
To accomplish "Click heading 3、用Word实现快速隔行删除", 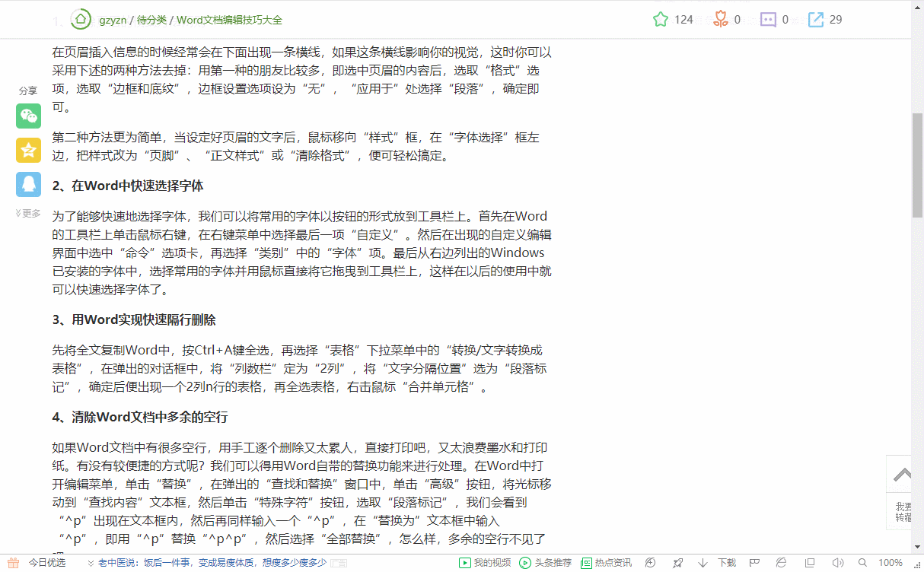I will [134, 319].
